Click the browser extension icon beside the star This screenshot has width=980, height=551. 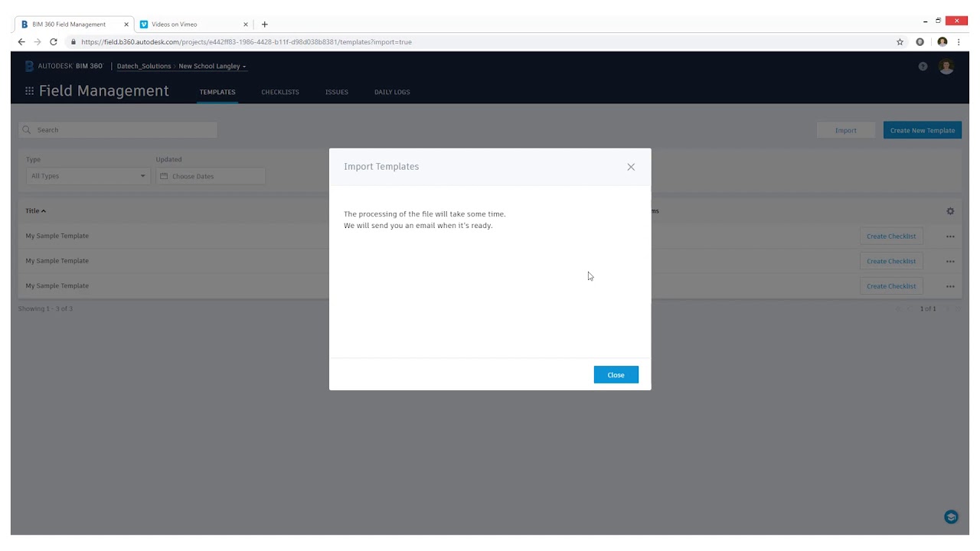920,42
